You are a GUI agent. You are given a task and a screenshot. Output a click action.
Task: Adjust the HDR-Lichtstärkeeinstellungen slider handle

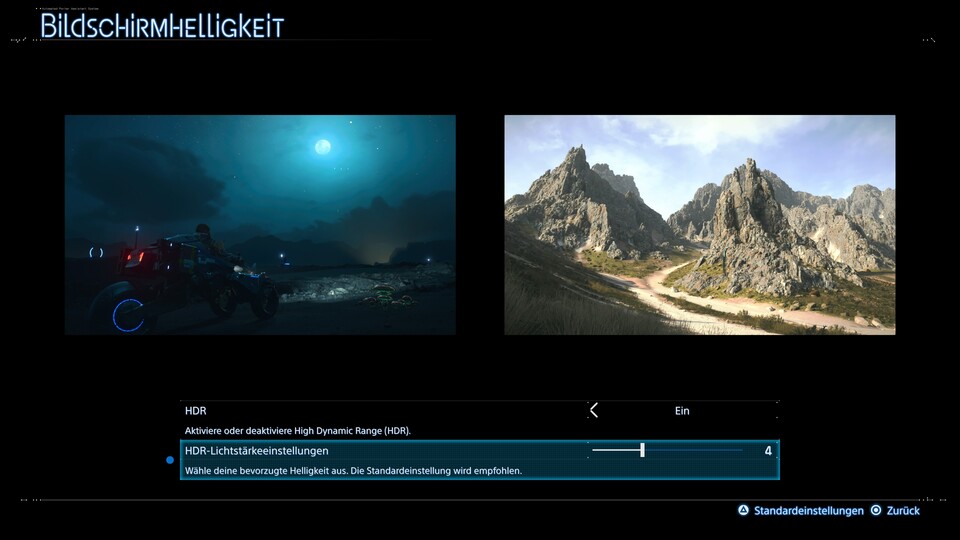[x=642, y=450]
